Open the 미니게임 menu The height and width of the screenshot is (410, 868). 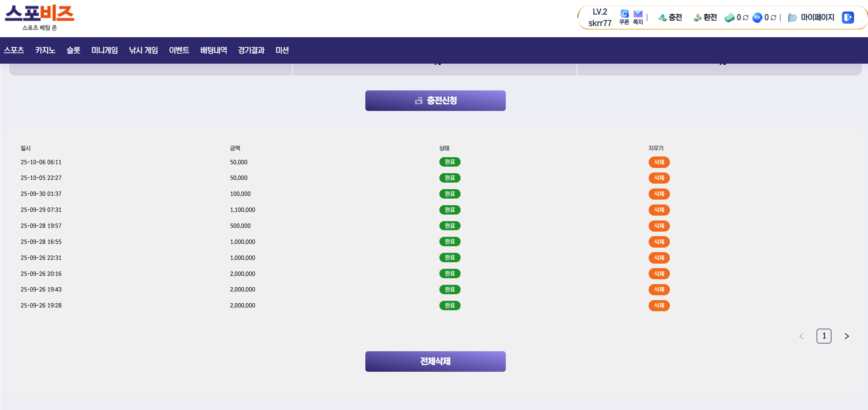(104, 50)
